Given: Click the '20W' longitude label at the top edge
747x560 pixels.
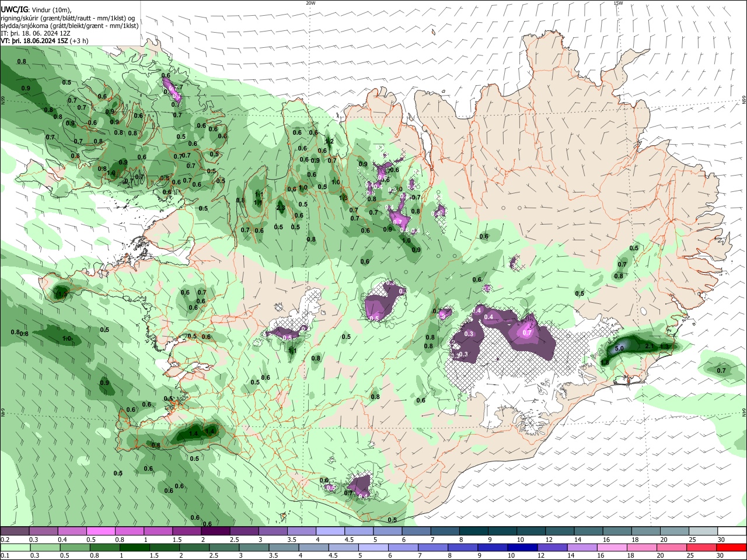Looking at the screenshot, I should (x=310, y=3).
